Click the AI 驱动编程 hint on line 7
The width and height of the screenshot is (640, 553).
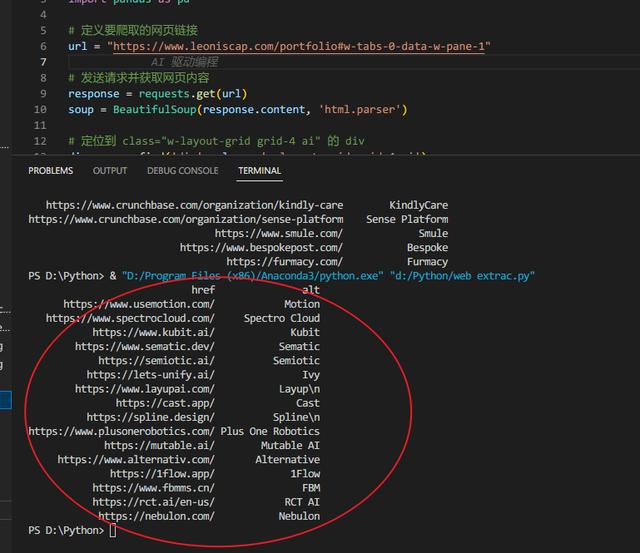pyautogui.click(x=184, y=62)
